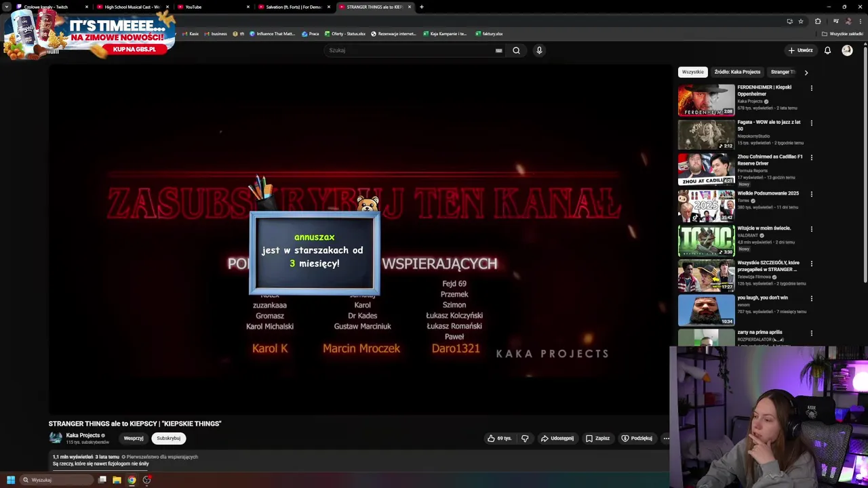Bookmark this page with the star icon
868x488 pixels.
point(801,21)
